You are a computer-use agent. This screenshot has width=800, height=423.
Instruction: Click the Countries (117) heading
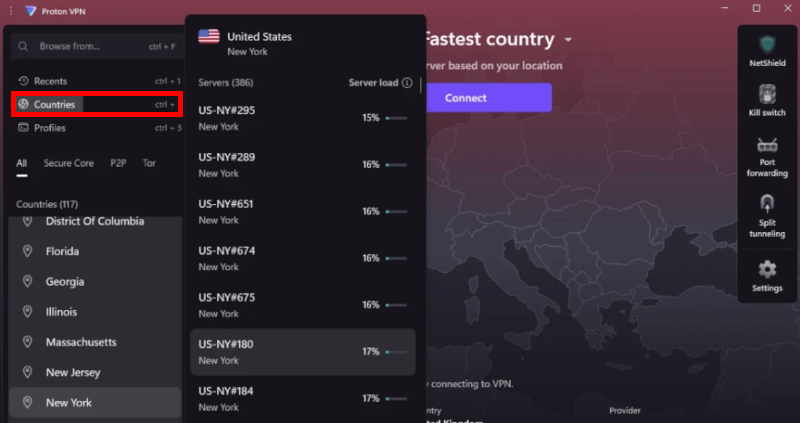tap(47, 204)
